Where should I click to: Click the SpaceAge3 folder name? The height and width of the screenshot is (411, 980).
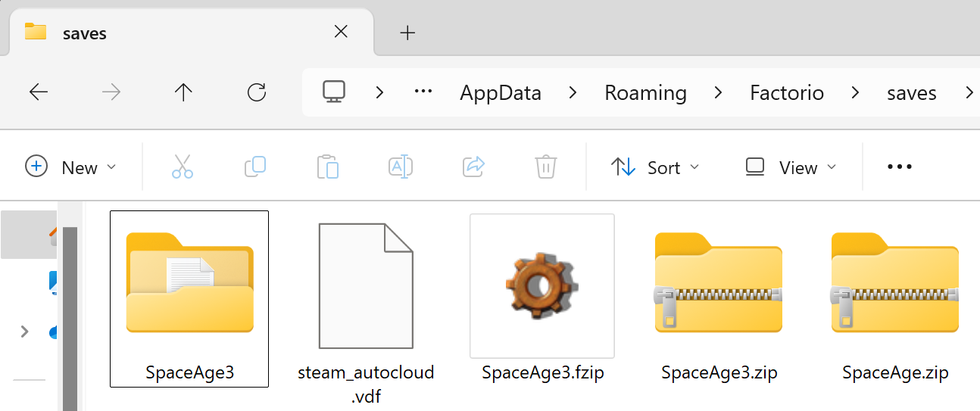(189, 372)
